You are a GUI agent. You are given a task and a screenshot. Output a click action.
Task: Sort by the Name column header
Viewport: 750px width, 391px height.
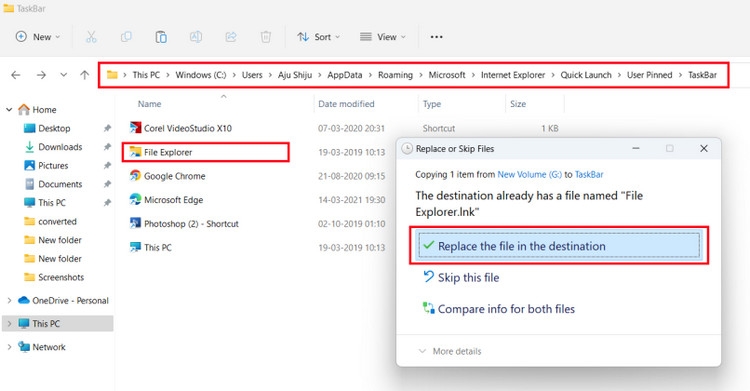(x=149, y=104)
